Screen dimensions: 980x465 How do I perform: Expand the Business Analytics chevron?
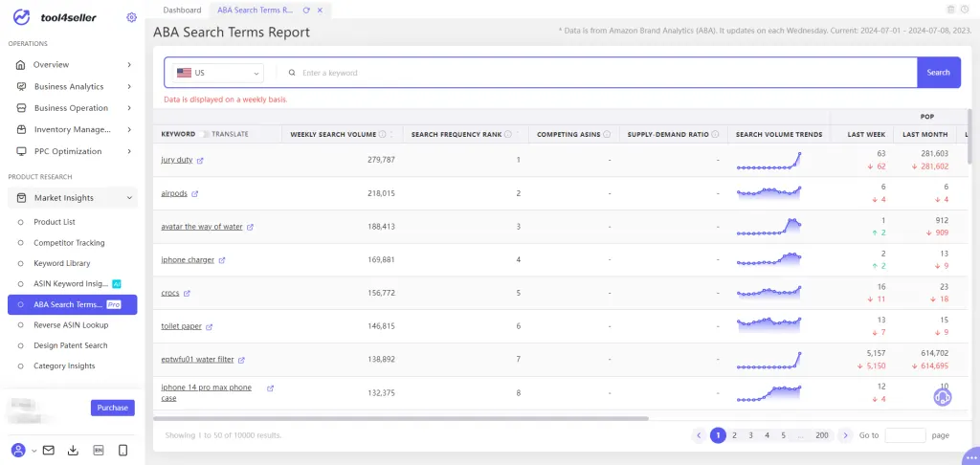click(x=129, y=87)
